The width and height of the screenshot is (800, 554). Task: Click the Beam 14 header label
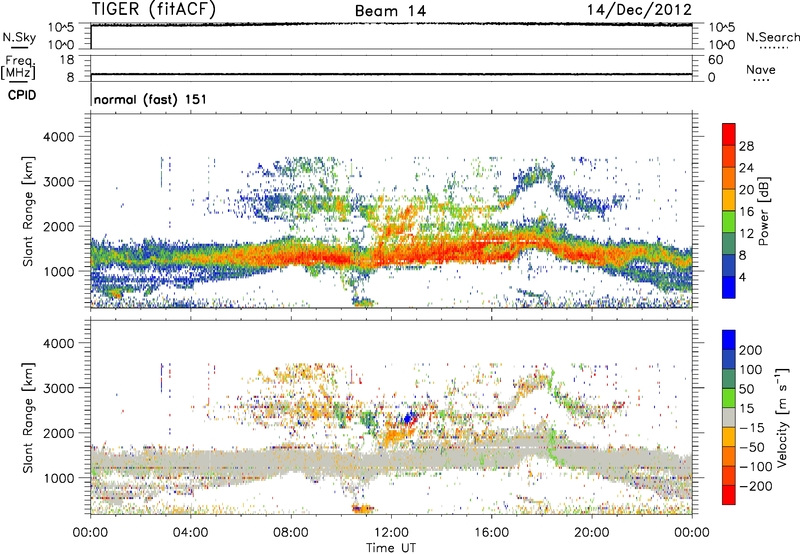390,11
